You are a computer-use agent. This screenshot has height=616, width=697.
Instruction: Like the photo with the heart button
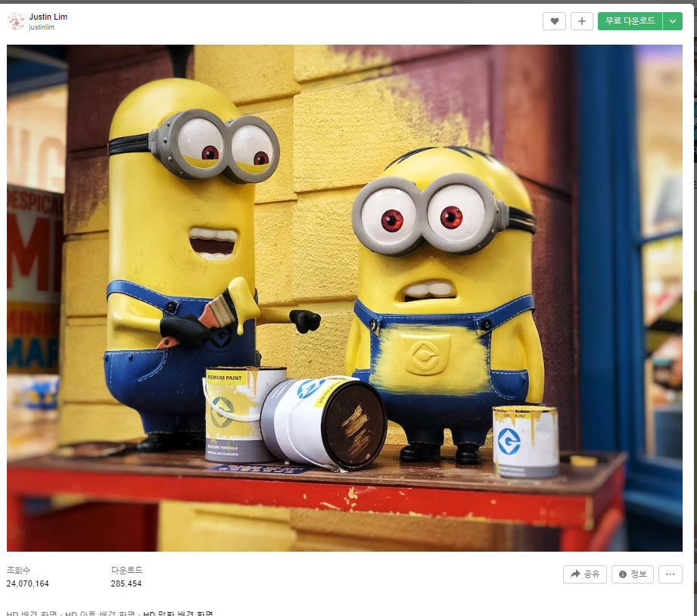(554, 21)
